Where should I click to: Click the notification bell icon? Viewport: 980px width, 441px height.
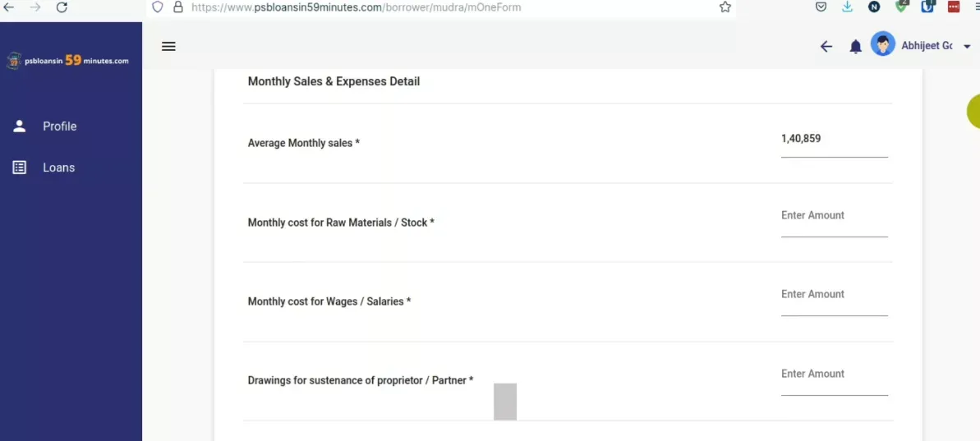855,47
